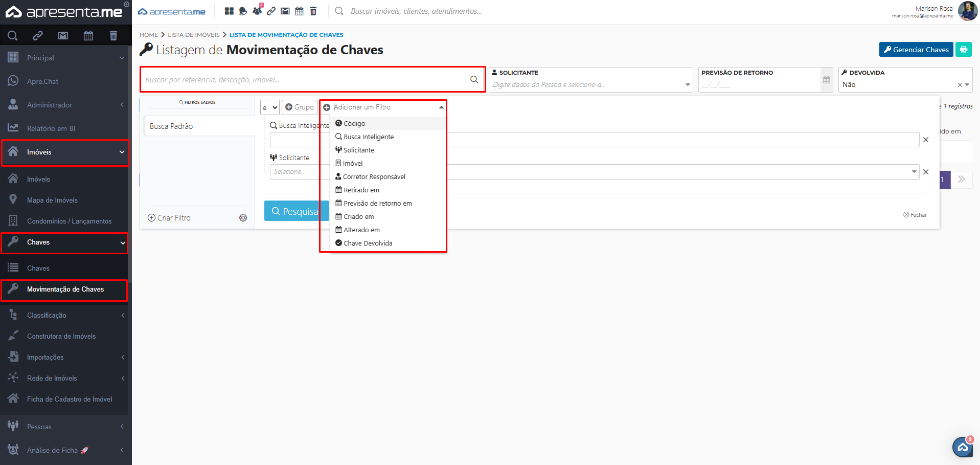Click the trash icon in top toolbar

tap(313, 11)
